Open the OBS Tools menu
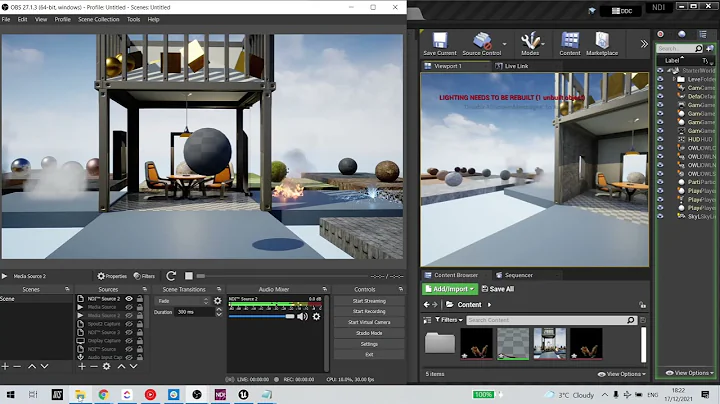720x404 pixels. [x=134, y=19]
